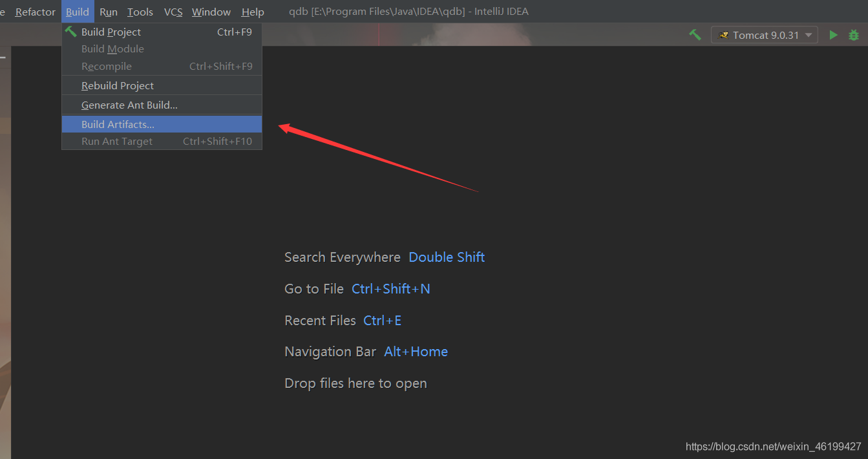Open the Refactor menu
The height and width of the screenshot is (459, 868).
coord(36,12)
